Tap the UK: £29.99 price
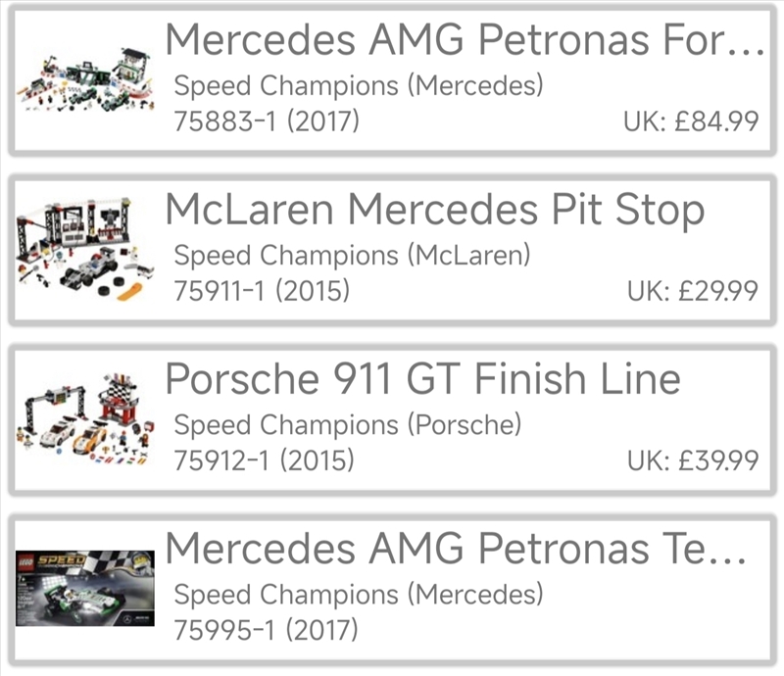The width and height of the screenshot is (784, 676). 692,292
